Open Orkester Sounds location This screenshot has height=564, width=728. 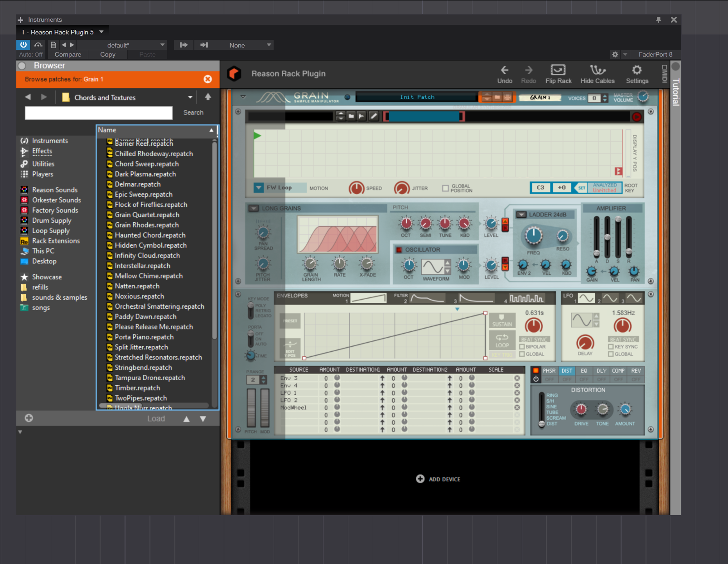pyautogui.click(x=57, y=200)
